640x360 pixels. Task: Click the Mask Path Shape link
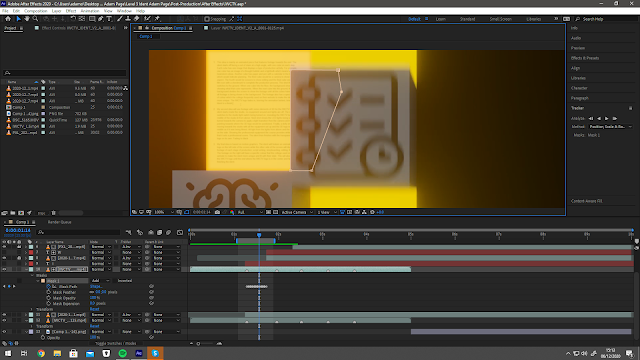coord(96,287)
